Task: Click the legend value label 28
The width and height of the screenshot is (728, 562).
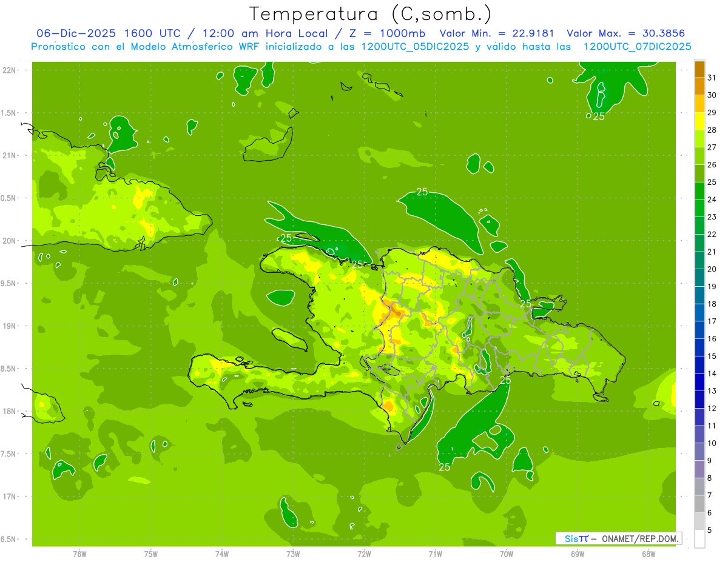Action: (x=712, y=130)
